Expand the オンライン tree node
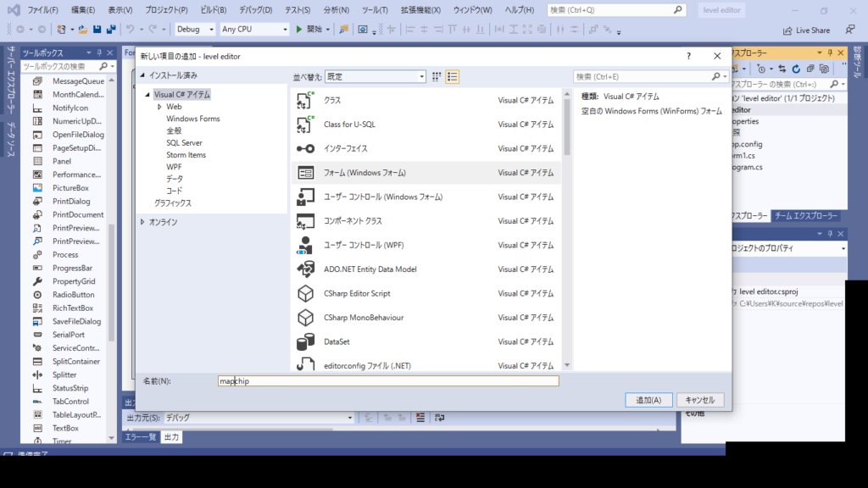The image size is (868, 488). point(142,222)
